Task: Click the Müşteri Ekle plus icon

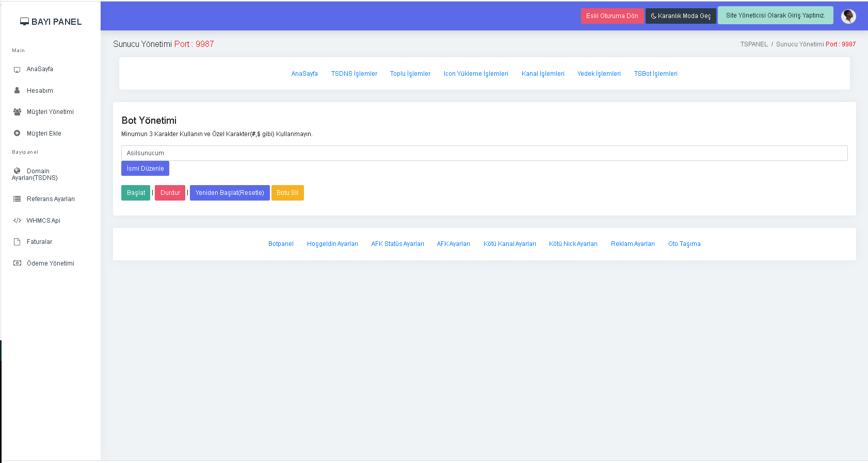Action: [17, 133]
